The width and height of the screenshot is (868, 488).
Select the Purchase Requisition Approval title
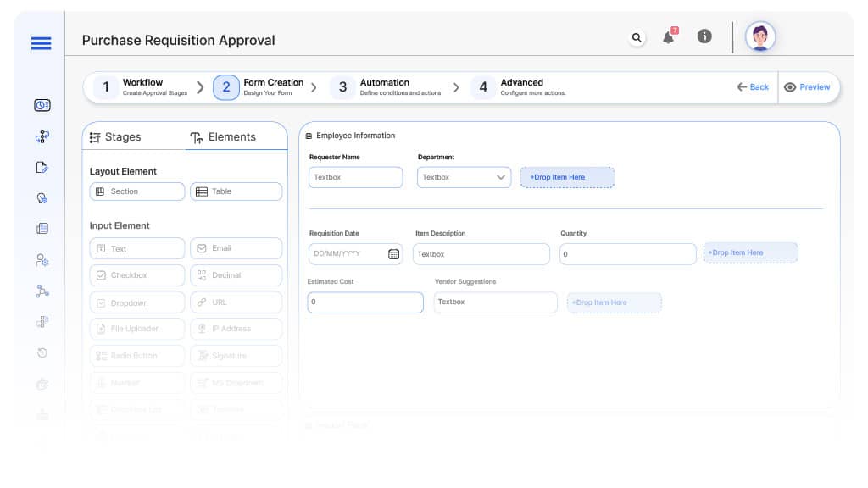[x=178, y=41]
